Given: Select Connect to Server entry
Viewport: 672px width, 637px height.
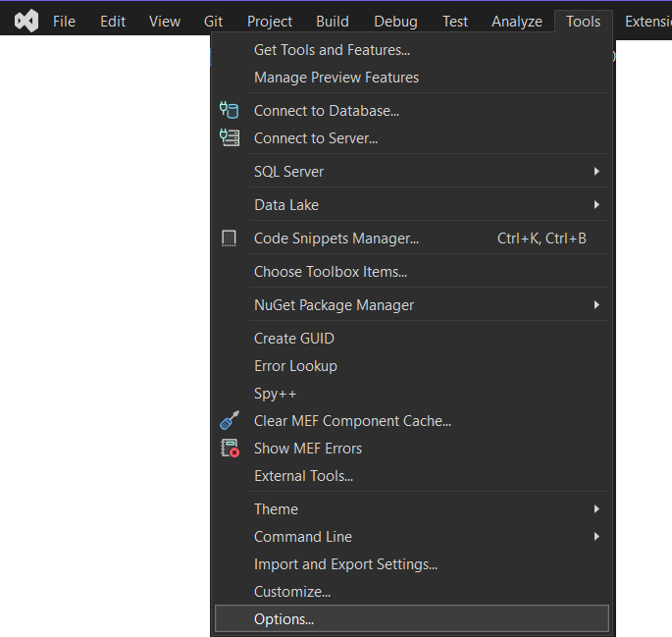Looking at the screenshot, I should click(411, 138).
